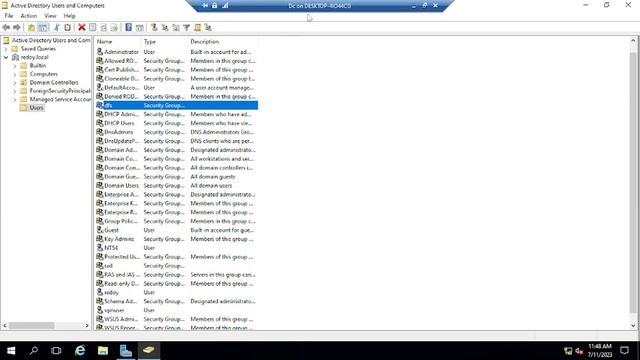
Task: Open Properties using the toolbar icon
Action: coord(93,27)
